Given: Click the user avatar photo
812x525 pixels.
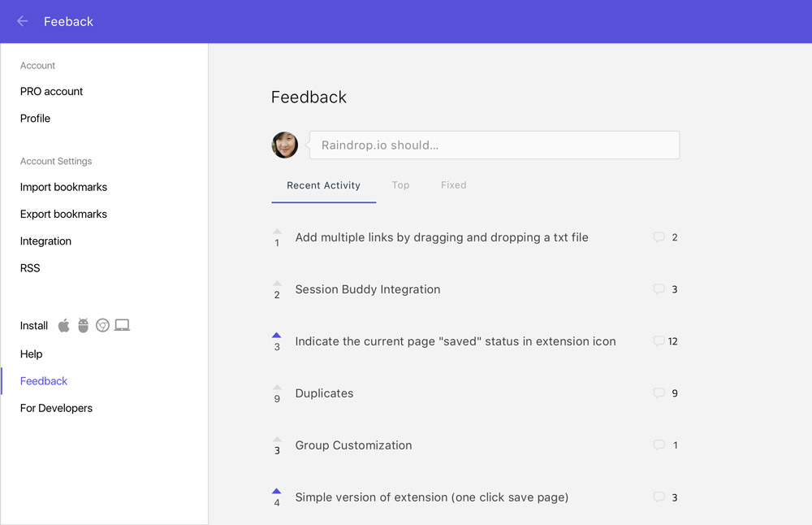Looking at the screenshot, I should click(x=284, y=145).
